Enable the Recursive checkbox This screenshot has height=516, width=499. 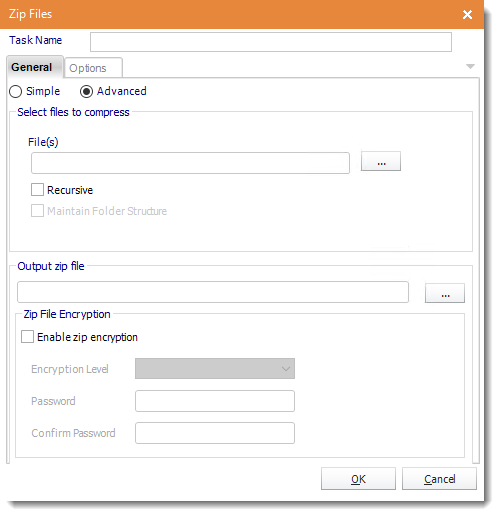point(37,190)
